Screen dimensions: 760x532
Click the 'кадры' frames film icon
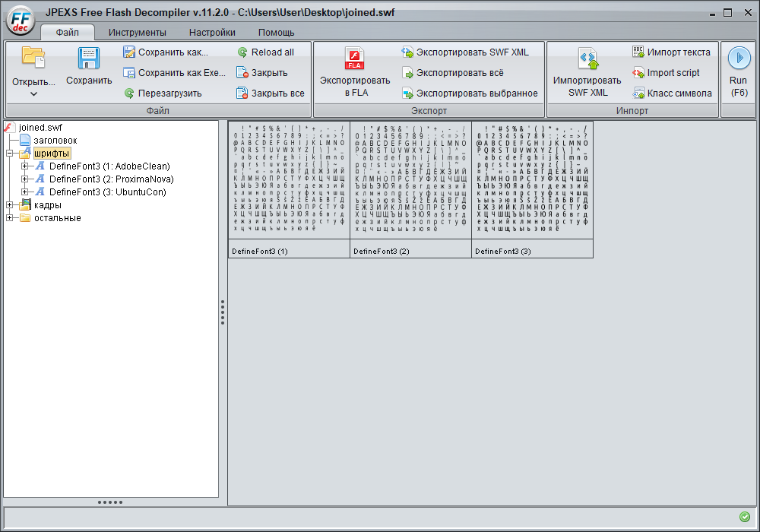tap(25, 205)
